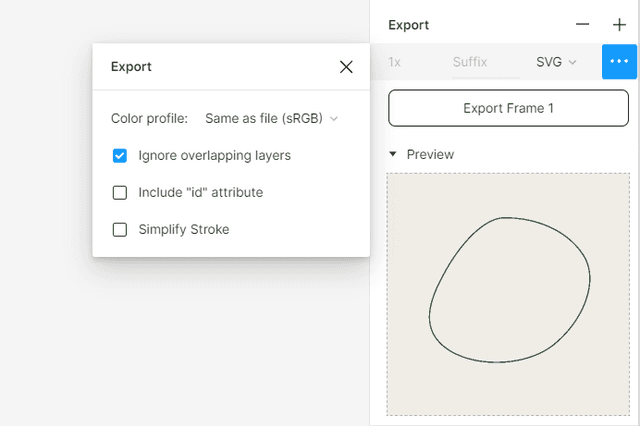Click the blue ellipsis more options button
The image size is (640, 426).
click(x=619, y=62)
